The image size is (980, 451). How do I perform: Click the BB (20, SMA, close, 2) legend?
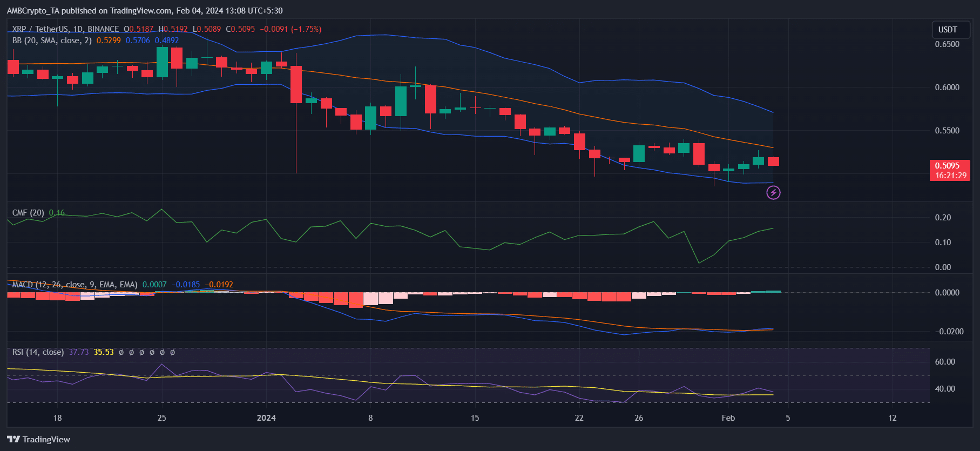[52, 41]
